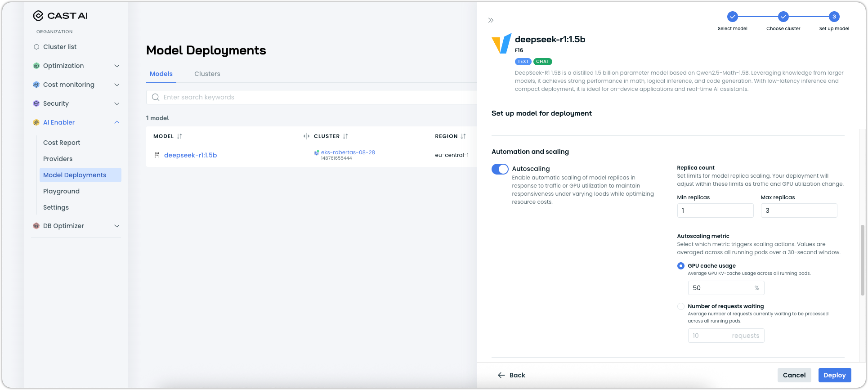868x390 pixels.
Task: Click the Max replicas field
Action: (x=799, y=211)
